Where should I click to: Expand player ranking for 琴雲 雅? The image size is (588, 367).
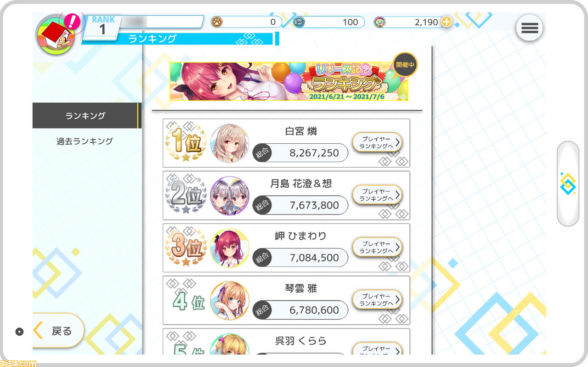click(x=377, y=299)
